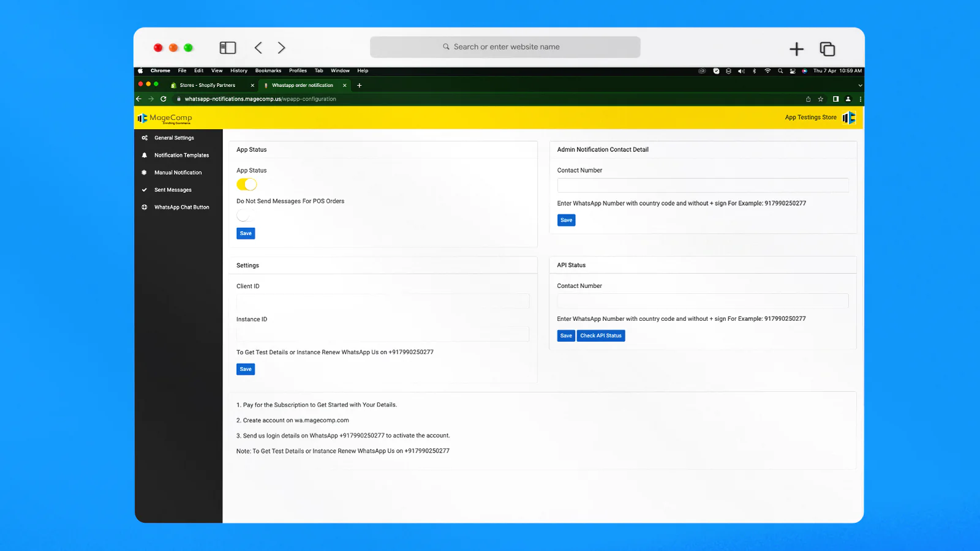
Task: Select Whastapp order notification tab
Action: coord(303,85)
